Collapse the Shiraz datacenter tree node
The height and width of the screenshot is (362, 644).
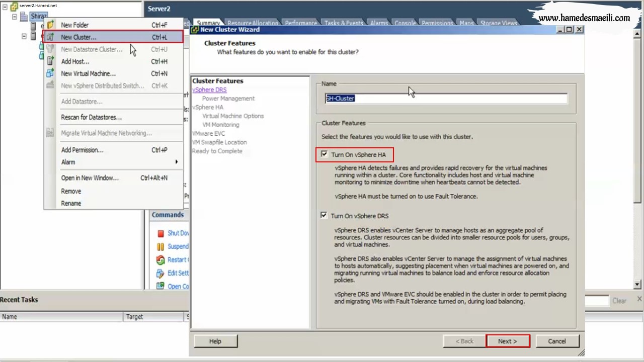pyautogui.click(x=14, y=17)
